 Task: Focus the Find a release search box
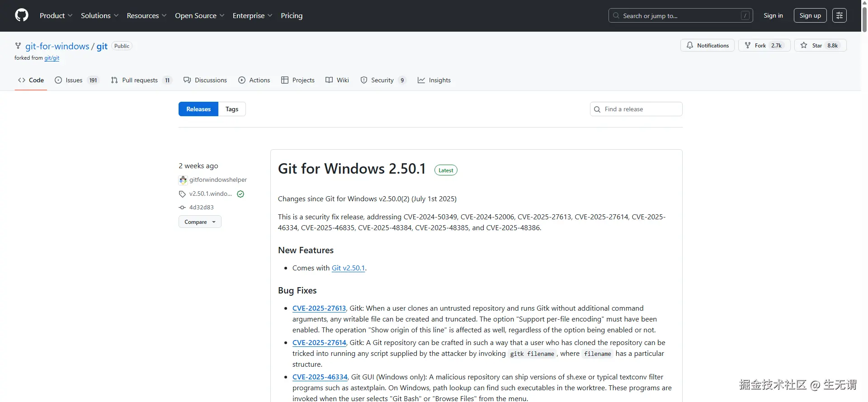click(x=636, y=109)
